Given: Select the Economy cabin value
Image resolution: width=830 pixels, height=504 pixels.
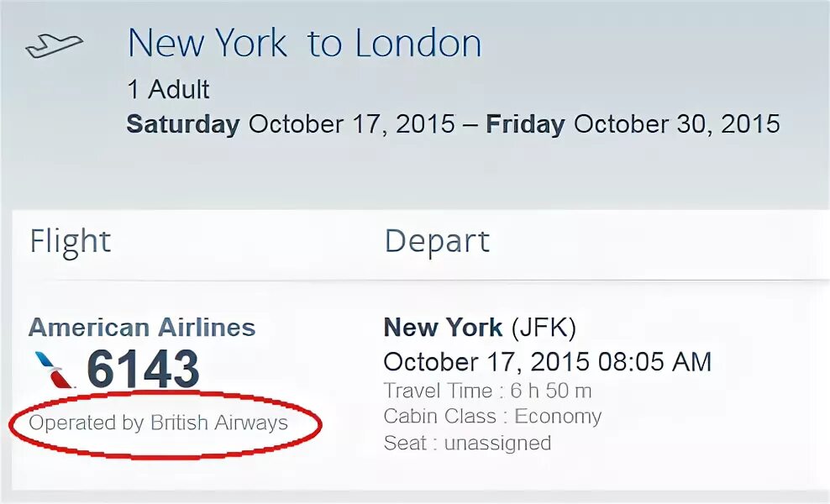Looking at the screenshot, I should tap(558, 417).
